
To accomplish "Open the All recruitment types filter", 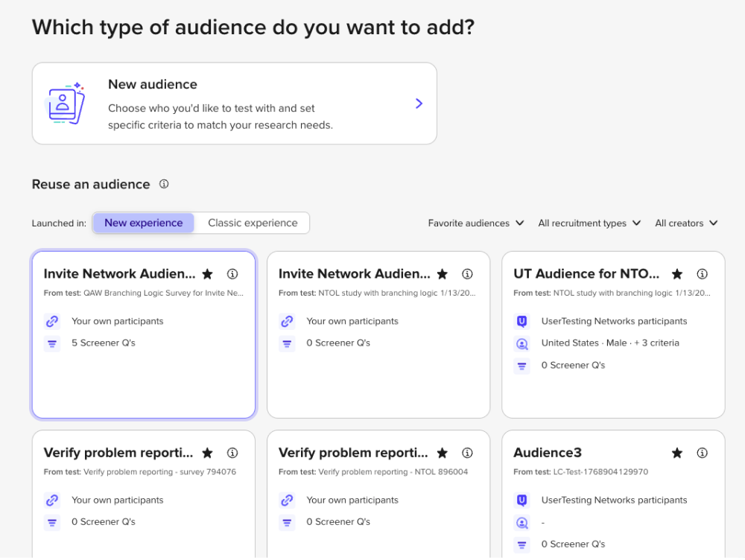I will click(589, 223).
